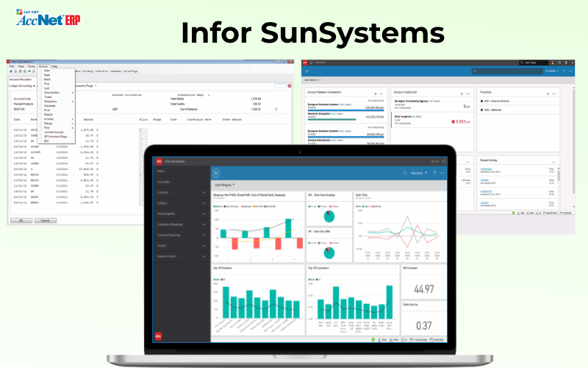Screen dimensions: 588x368
Task: Click the first blue globe toolbar icon
Action: click(11, 71)
